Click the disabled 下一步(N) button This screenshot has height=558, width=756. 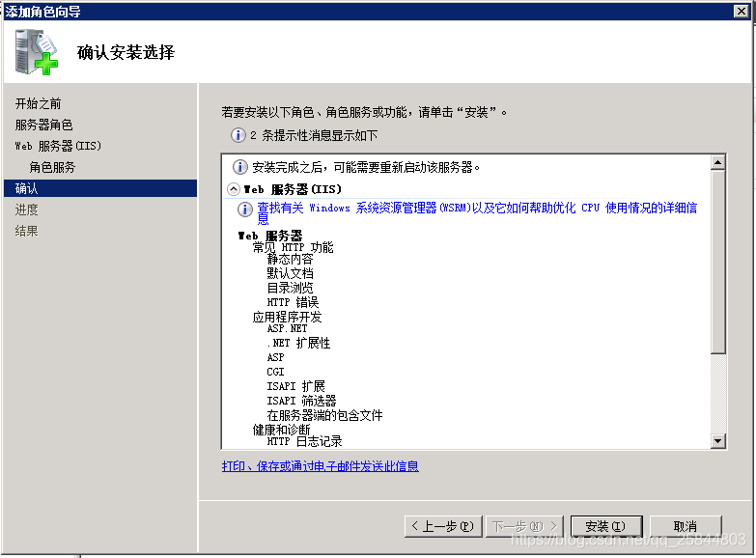point(524,526)
